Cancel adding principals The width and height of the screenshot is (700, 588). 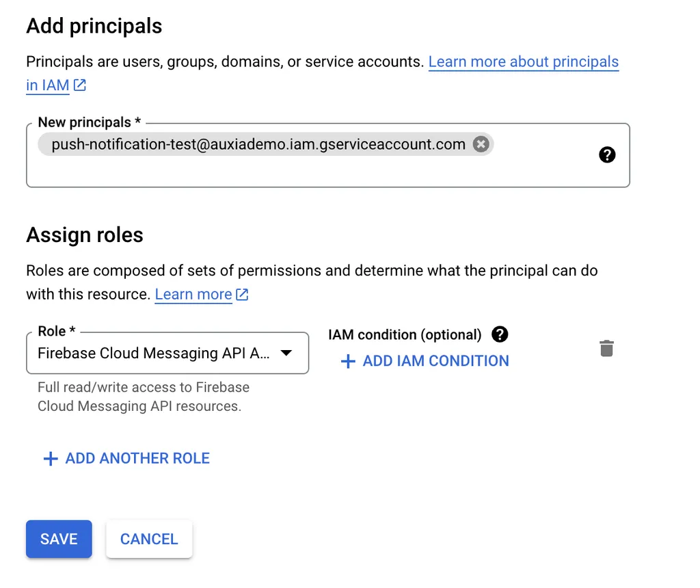tap(149, 539)
